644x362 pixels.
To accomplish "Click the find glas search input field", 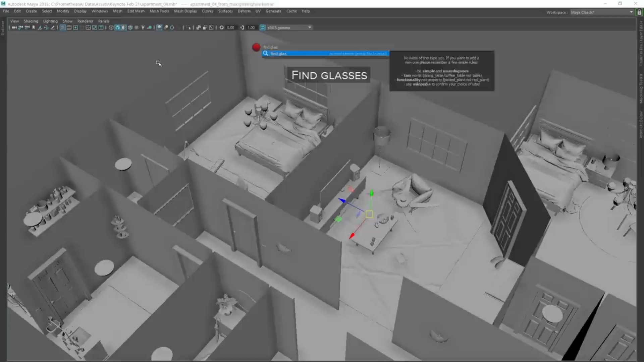I will [x=325, y=53].
